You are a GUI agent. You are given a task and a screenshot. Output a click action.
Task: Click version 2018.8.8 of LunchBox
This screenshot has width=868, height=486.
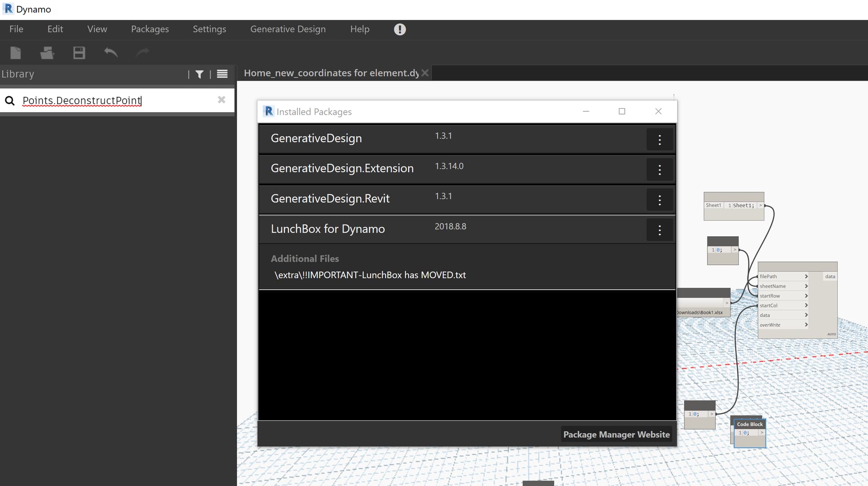[x=450, y=226]
